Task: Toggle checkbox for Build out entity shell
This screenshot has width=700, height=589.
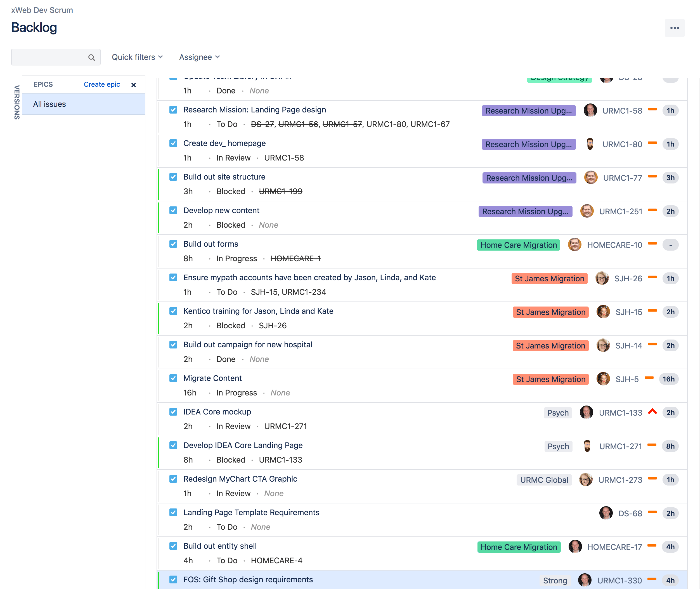Action: [173, 546]
